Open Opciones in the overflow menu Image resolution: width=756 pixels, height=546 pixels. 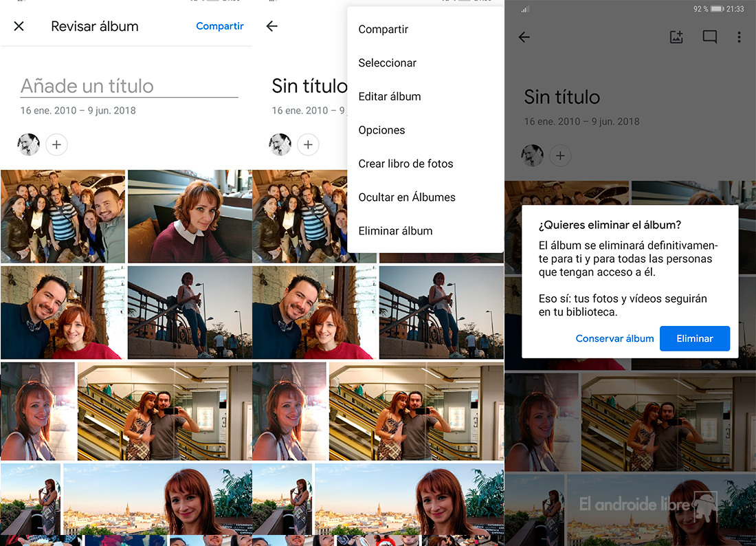point(381,130)
